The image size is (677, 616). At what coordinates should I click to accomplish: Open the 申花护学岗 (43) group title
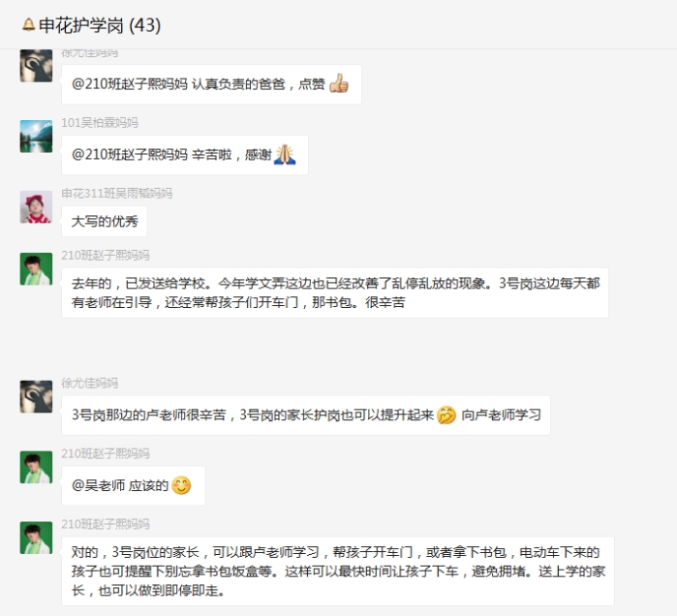tap(100, 25)
